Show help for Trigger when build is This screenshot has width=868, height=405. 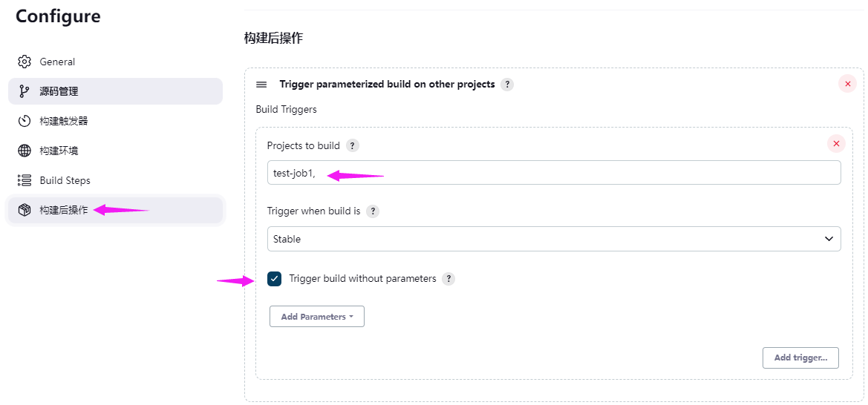[x=373, y=211]
